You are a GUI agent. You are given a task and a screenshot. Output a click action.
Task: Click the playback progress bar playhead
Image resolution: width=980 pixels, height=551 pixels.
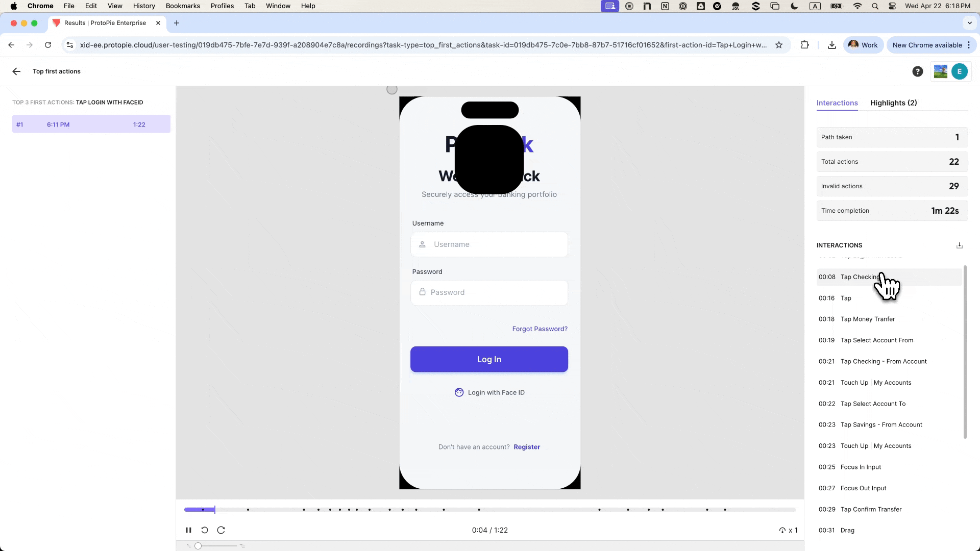tap(215, 509)
